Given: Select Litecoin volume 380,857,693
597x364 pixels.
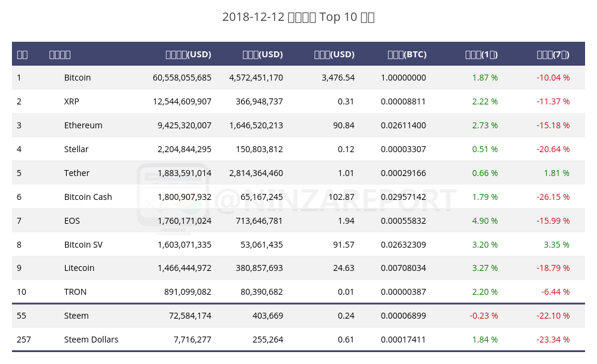Looking at the screenshot, I should [259, 268].
